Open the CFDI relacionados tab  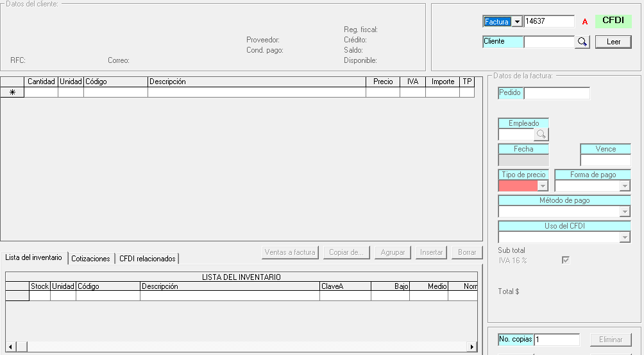[x=147, y=258]
